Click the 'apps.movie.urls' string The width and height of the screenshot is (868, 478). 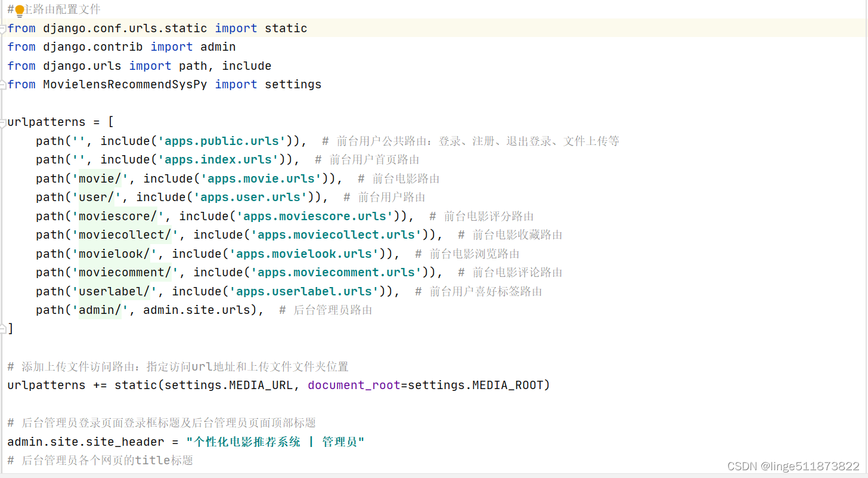261,178
